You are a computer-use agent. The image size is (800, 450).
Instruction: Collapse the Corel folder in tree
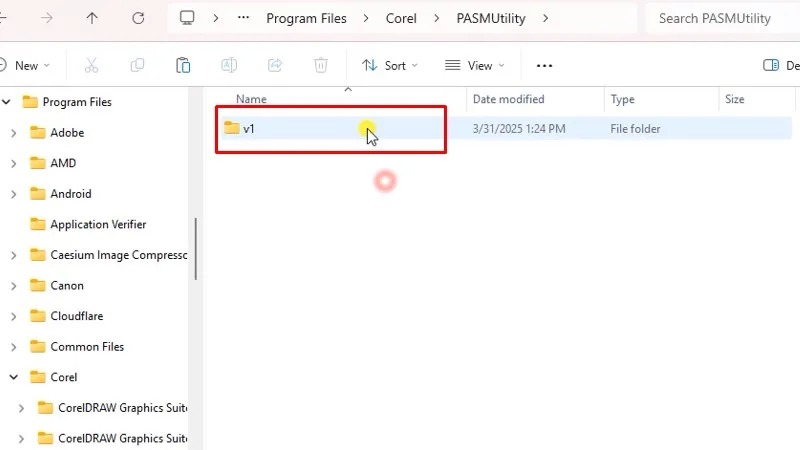click(x=13, y=378)
